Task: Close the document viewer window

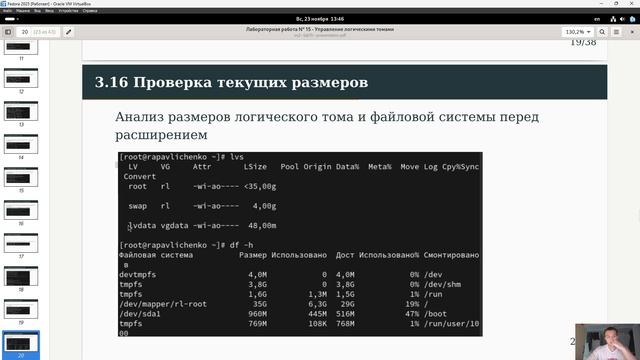Action: tap(632, 32)
